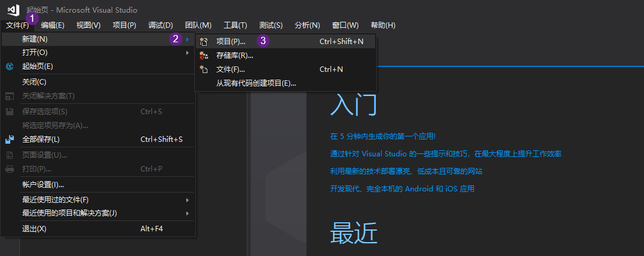Open the 编辑(E) menu
The height and width of the screenshot is (256, 644).
coord(52,25)
